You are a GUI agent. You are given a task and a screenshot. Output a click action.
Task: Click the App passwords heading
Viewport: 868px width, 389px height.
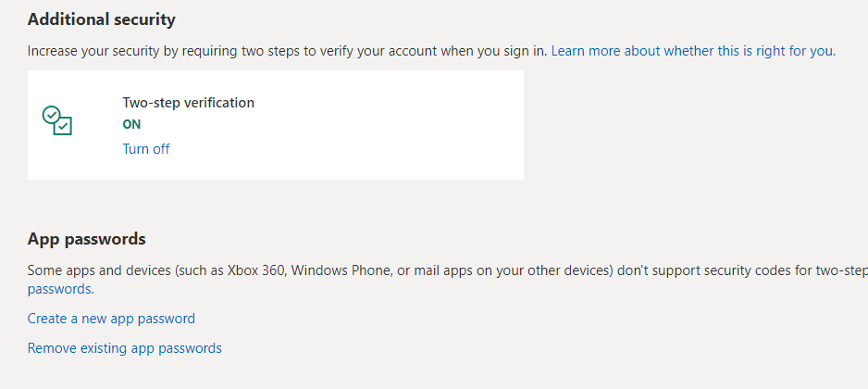coord(86,239)
